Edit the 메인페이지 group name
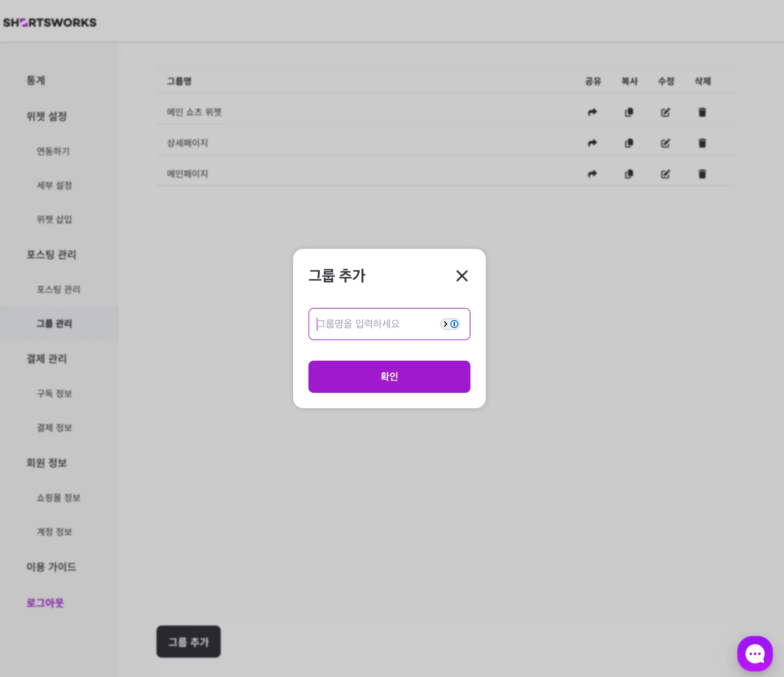Viewport: 784px width, 677px height. [x=665, y=174]
